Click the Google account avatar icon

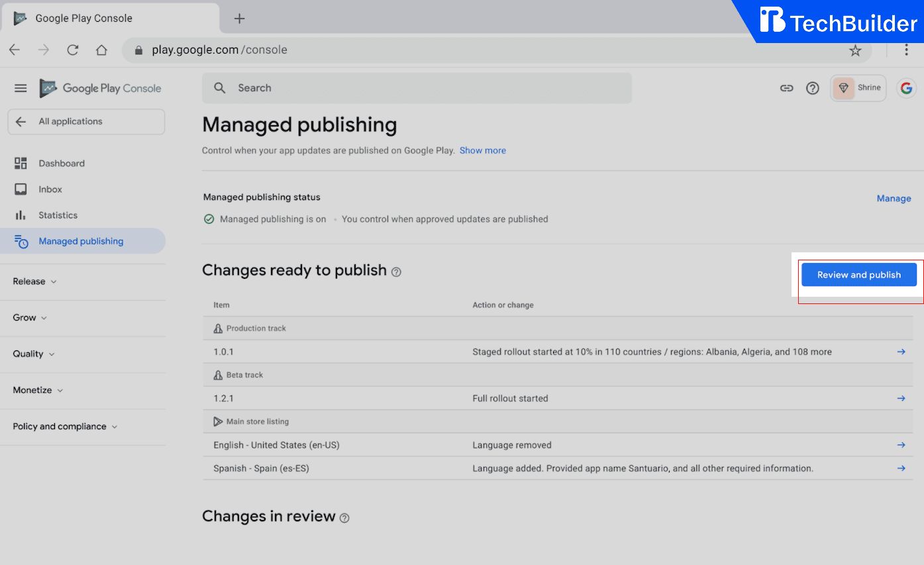pos(906,87)
